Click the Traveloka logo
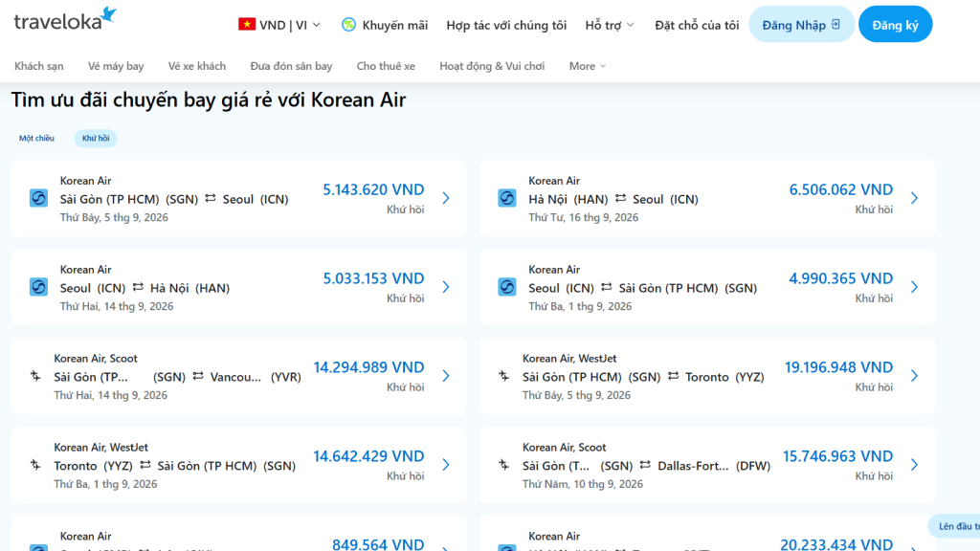The width and height of the screenshot is (980, 551). pyautogui.click(x=65, y=19)
